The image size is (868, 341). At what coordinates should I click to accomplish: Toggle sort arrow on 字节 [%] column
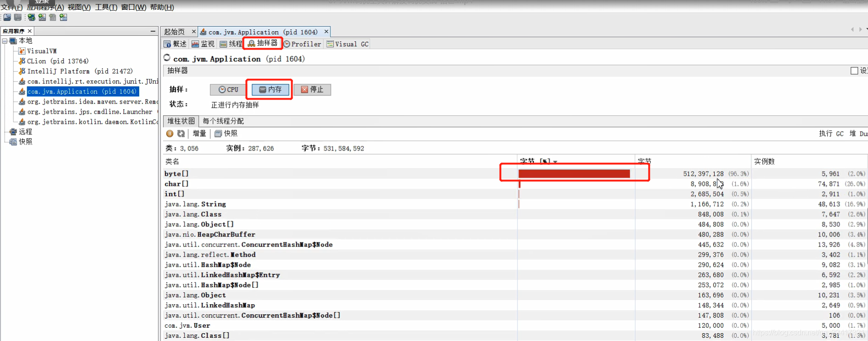click(x=555, y=162)
